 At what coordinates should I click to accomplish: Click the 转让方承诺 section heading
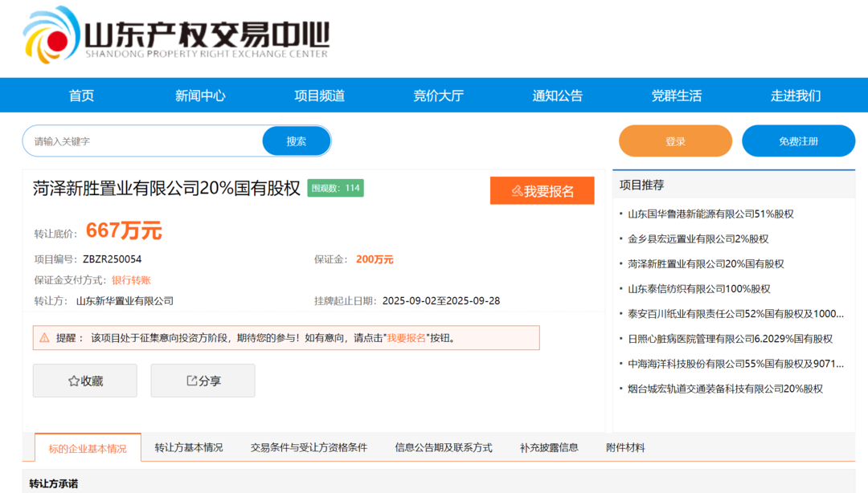point(54,483)
